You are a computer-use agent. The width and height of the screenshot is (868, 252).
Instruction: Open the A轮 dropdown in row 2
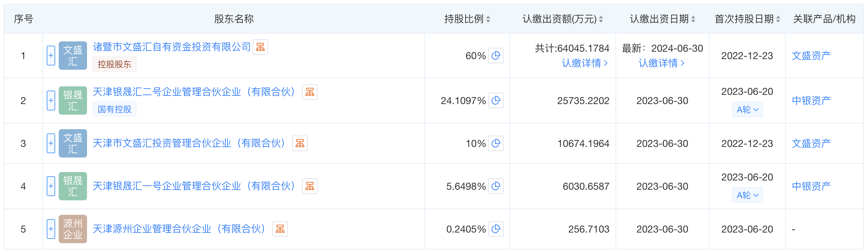[x=747, y=110]
